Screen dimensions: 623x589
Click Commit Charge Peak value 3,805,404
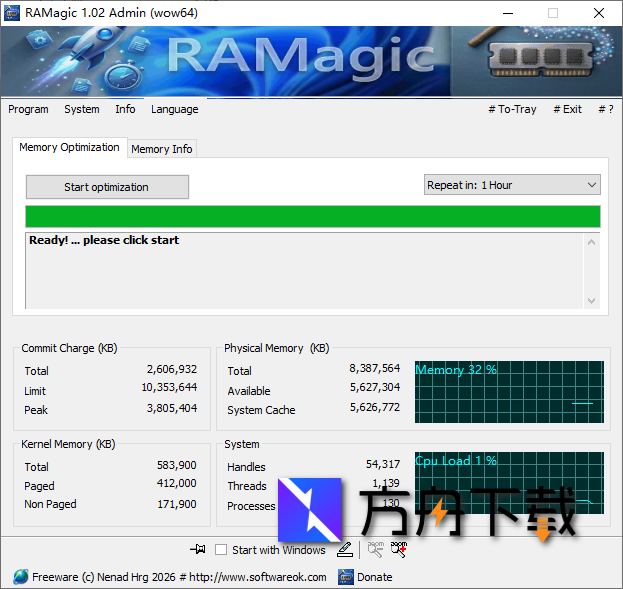click(x=172, y=408)
